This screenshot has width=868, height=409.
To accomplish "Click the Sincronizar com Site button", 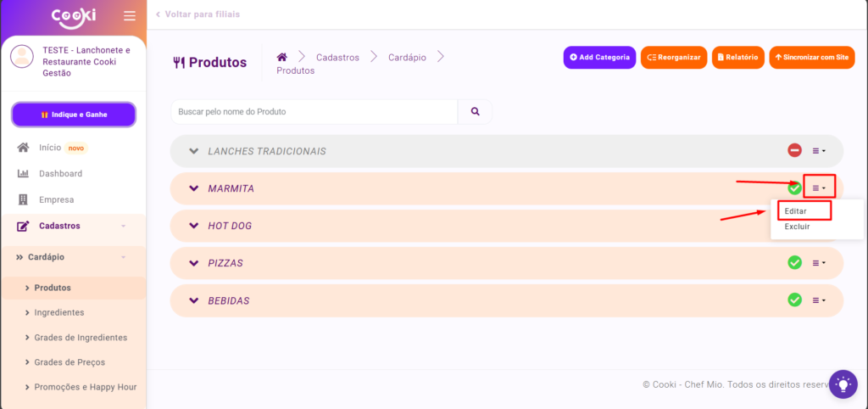I will pos(811,58).
